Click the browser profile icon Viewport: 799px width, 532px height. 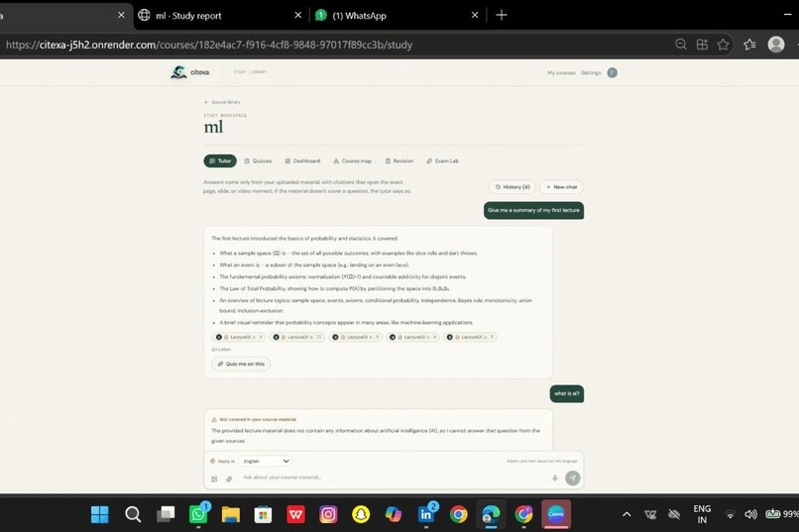[x=776, y=45]
